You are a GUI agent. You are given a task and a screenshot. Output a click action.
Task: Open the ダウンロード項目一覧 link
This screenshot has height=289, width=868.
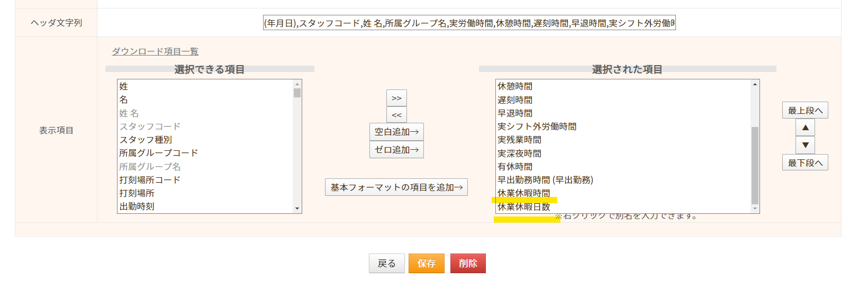coord(155,51)
